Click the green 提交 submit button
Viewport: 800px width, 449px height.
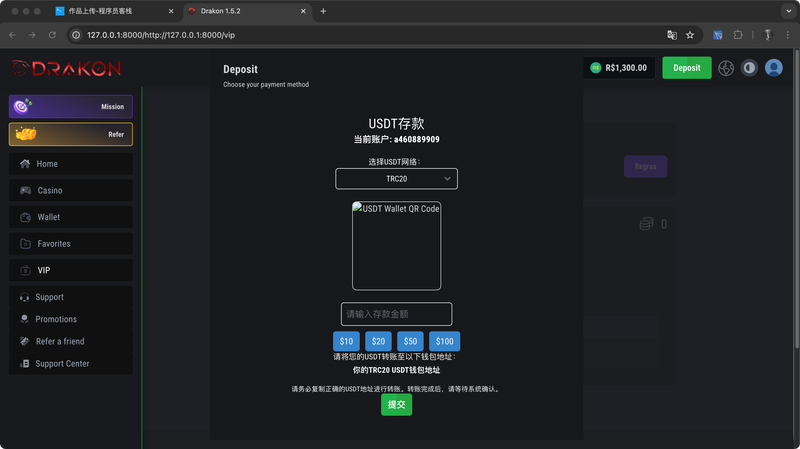point(396,405)
